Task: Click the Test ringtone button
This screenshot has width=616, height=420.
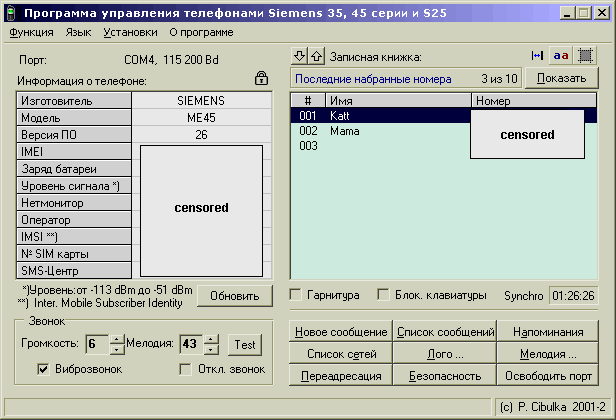Action: (245, 345)
